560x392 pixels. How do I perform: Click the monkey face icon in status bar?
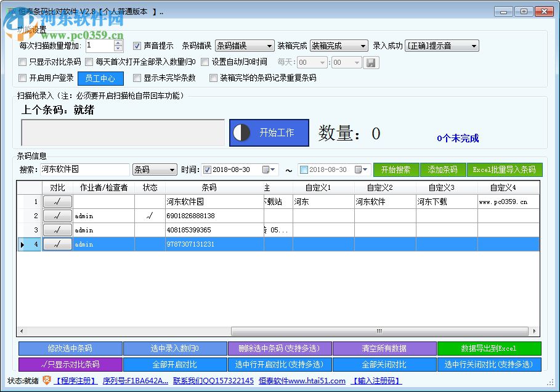click(x=46, y=381)
